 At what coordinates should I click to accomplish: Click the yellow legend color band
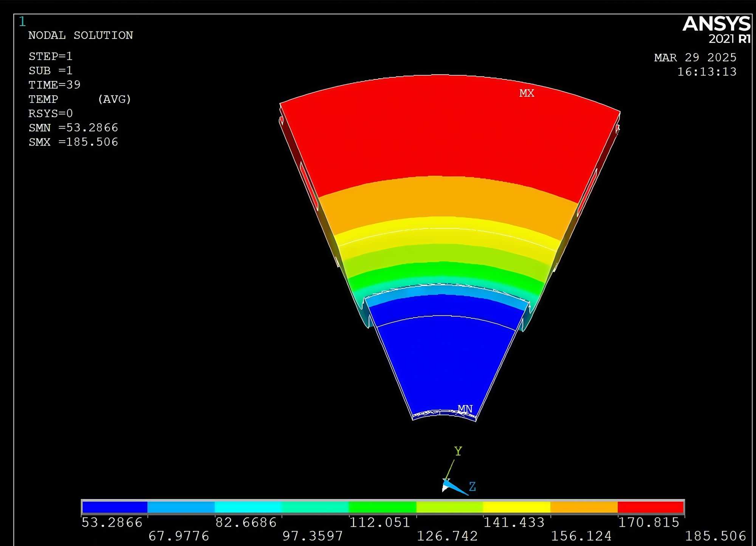pos(516,507)
